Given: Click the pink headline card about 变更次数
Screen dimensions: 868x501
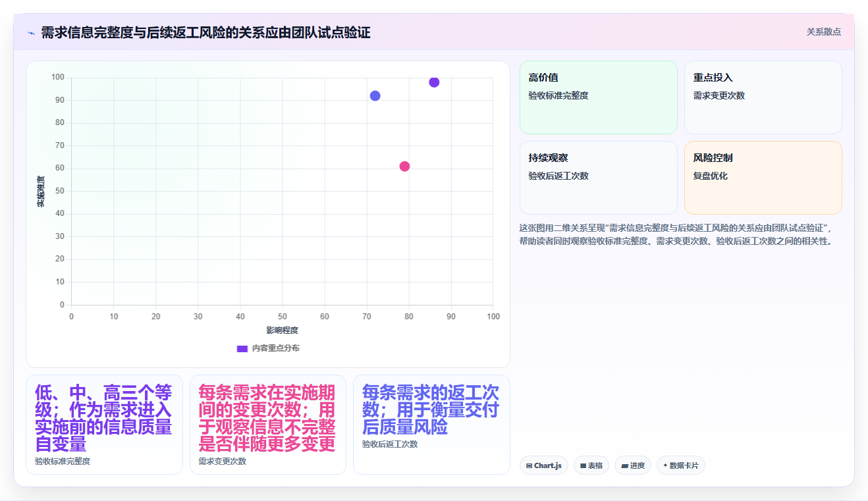Looking at the screenshot, I should [x=268, y=425].
